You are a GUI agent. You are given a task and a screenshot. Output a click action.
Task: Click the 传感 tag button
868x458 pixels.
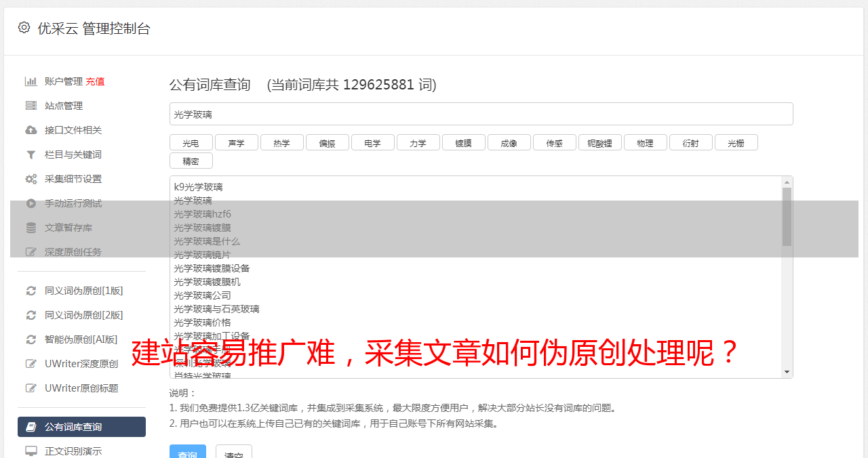pyautogui.click(x=555, y=142)
